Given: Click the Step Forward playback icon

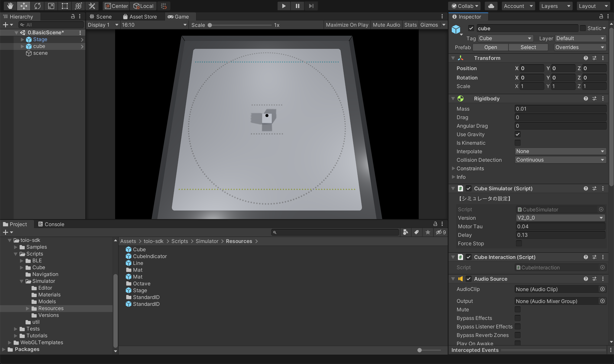Looking at the screenshot, I should pyautogui.click(x=311, y=6).
